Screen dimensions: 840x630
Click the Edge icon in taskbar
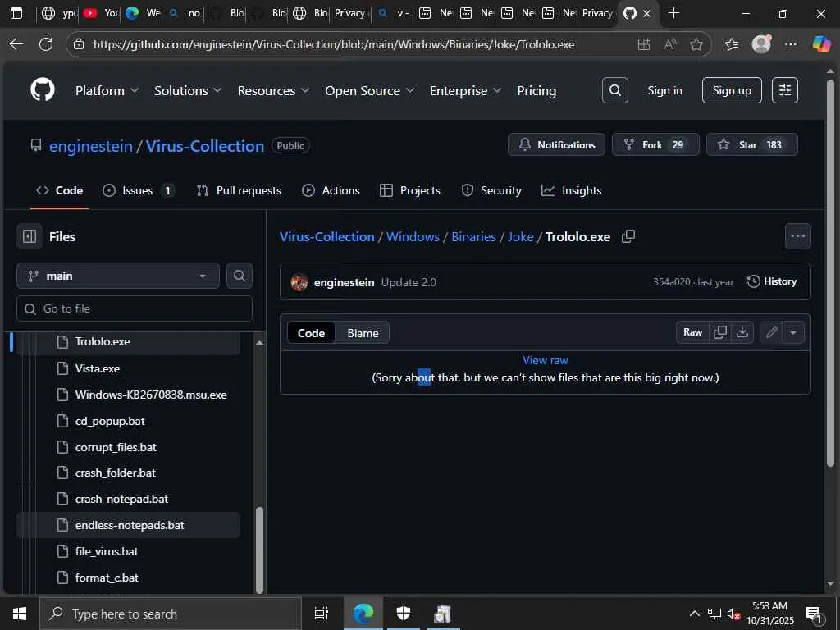point(363,614)
